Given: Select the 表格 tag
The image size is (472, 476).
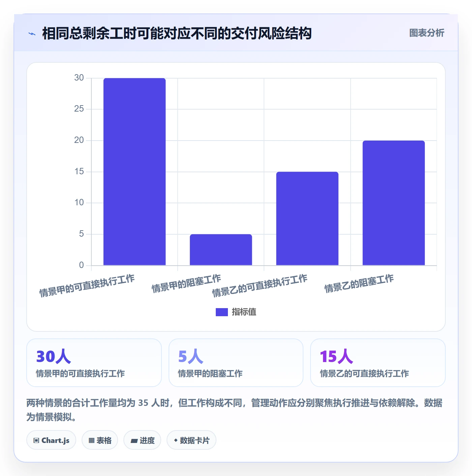Looking at the screenshot, I should click(100, 440).
